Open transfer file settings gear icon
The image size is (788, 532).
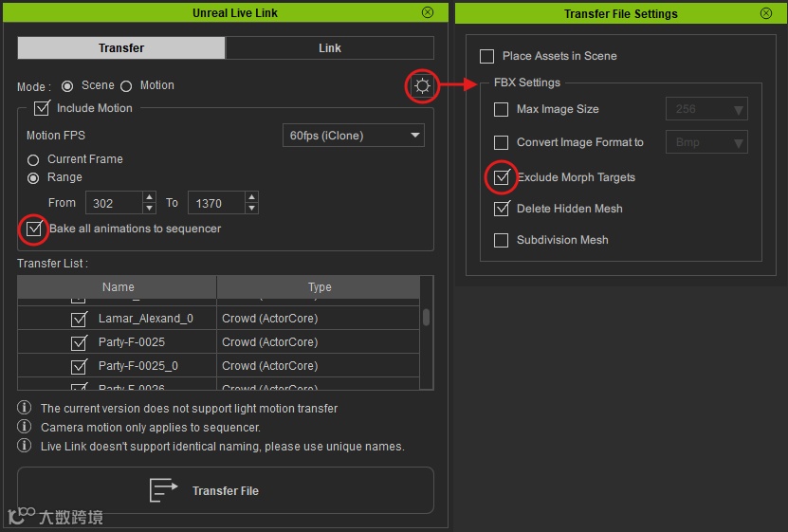[x=422, y=86]
